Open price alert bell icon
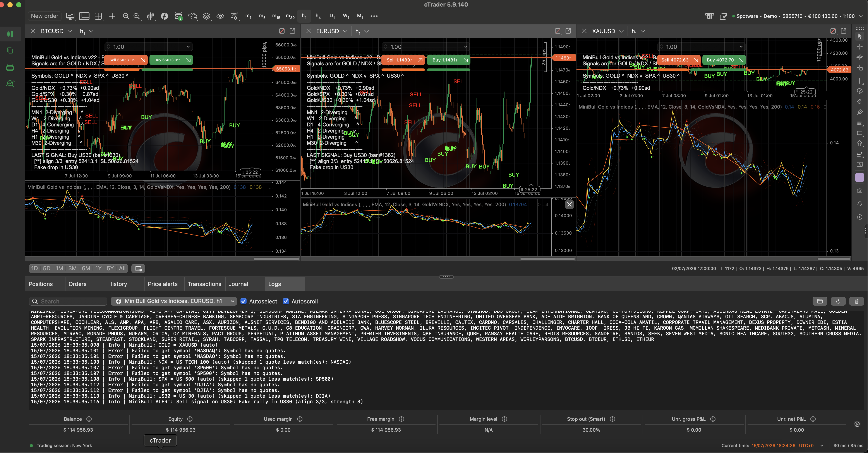The height and width of the screenshot is (453, 868). (x=859, y=204)
